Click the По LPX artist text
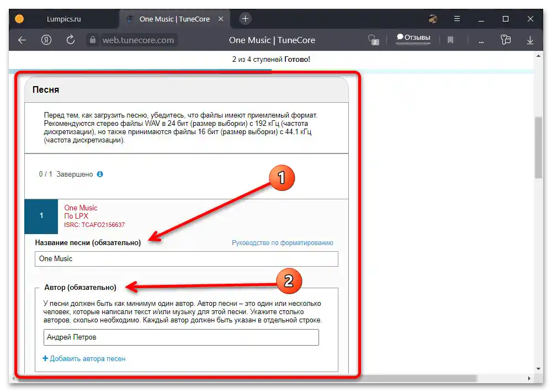 click(x=76, y=216)
